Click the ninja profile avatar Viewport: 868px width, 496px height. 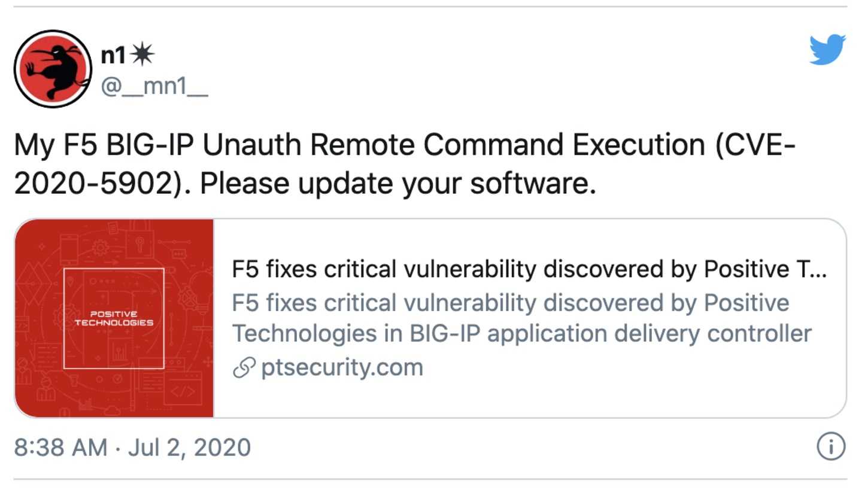tap(53, 69)
